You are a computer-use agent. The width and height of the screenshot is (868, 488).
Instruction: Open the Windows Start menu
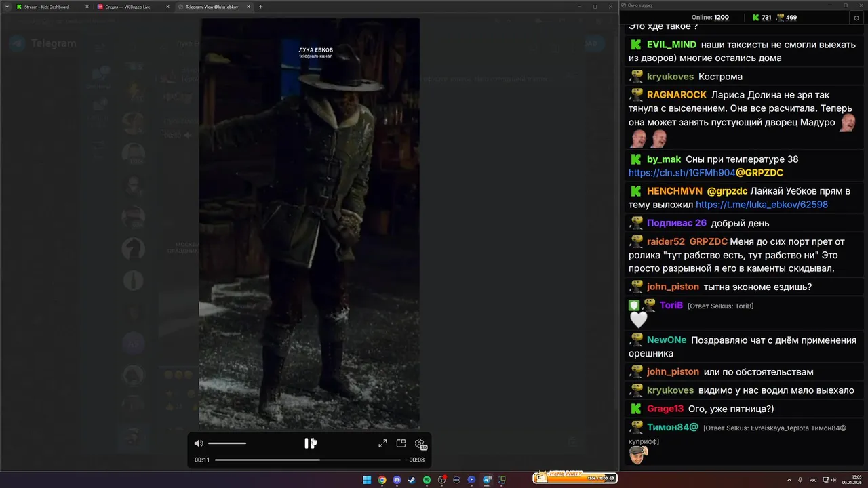tap(367, 480)
